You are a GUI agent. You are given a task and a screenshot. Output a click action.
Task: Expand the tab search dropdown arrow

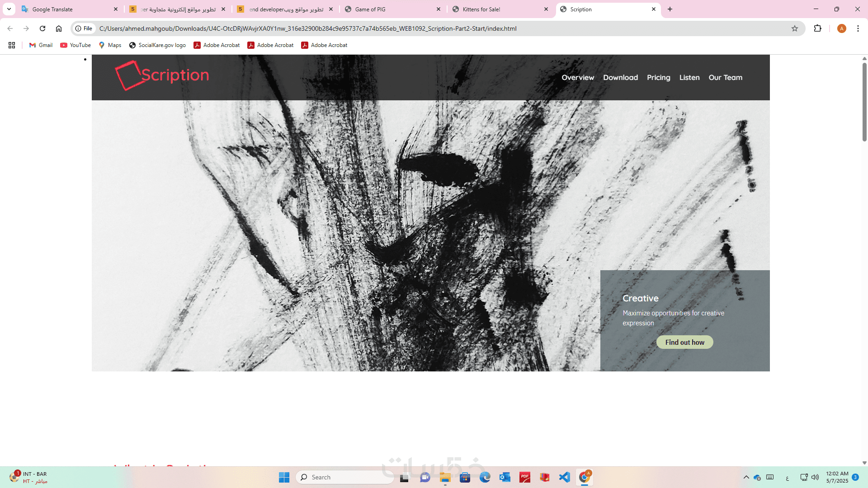[x=9, y=9]
